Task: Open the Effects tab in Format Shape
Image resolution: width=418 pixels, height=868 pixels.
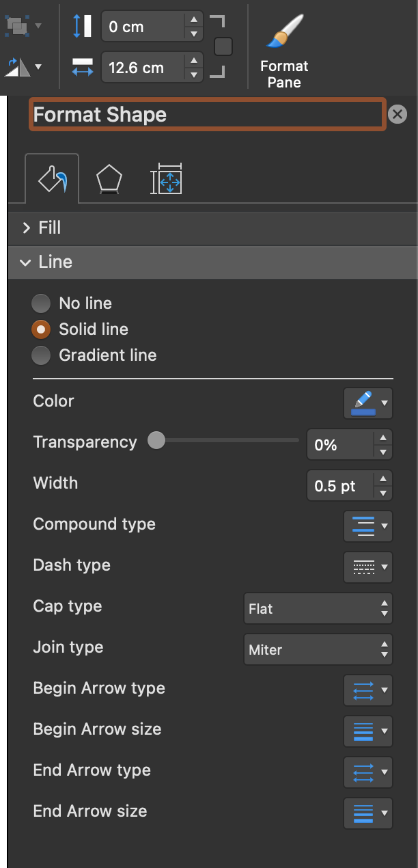Action: (109, 178)
